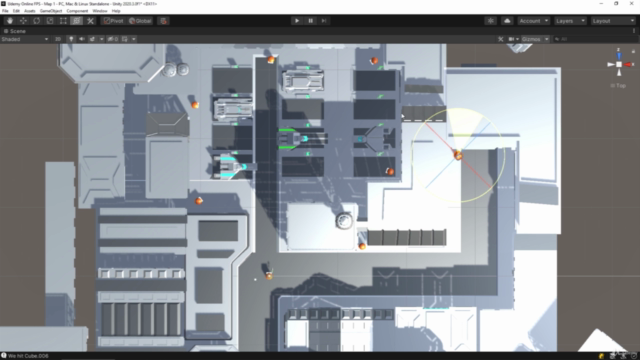Open the Edit menu
Image resolution: width=640 pixels, height=360 pixels.
pos(16,11)
